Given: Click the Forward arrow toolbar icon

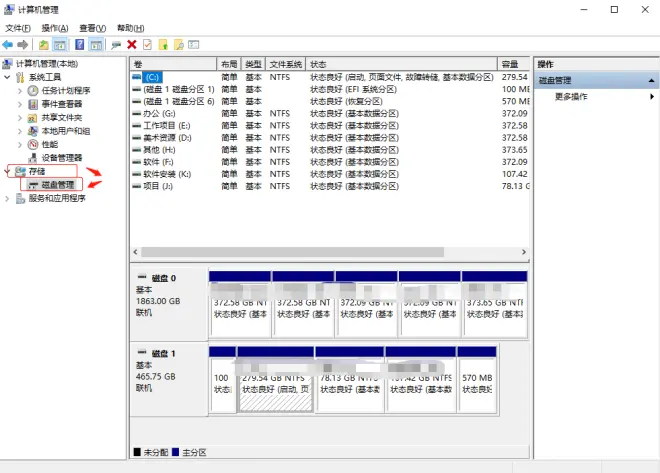Looking at the screenshot, I should (x=22, y=44).
